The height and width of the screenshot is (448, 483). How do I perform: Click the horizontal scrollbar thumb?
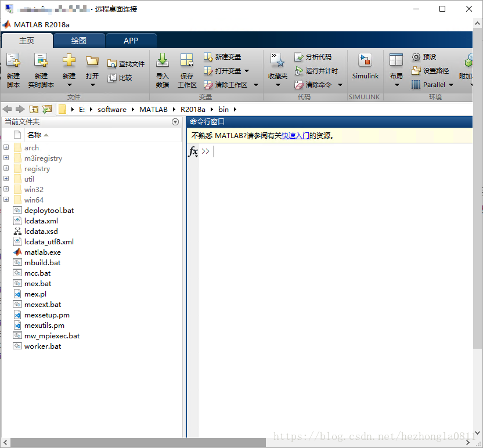(x=138, y=442)
